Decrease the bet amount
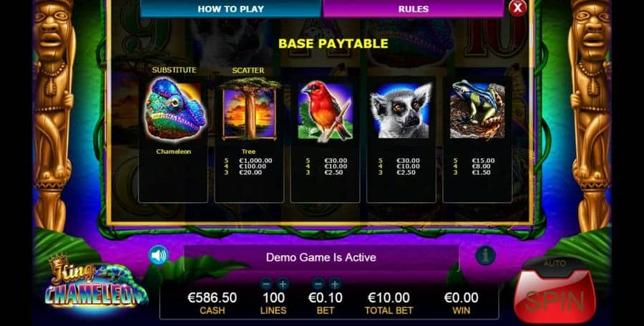Screen dimensions: 644x326 point(318,283)
